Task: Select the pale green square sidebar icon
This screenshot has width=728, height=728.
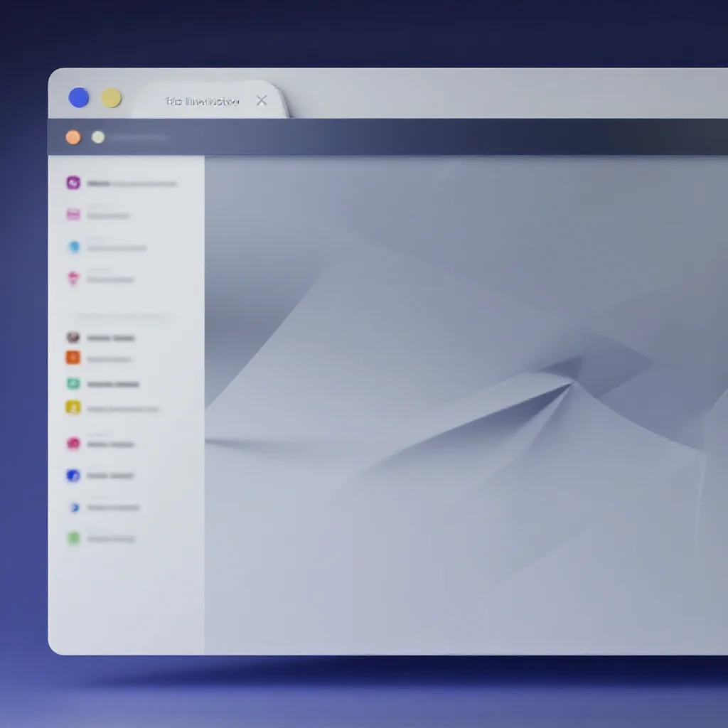Action: coord(73,539)
